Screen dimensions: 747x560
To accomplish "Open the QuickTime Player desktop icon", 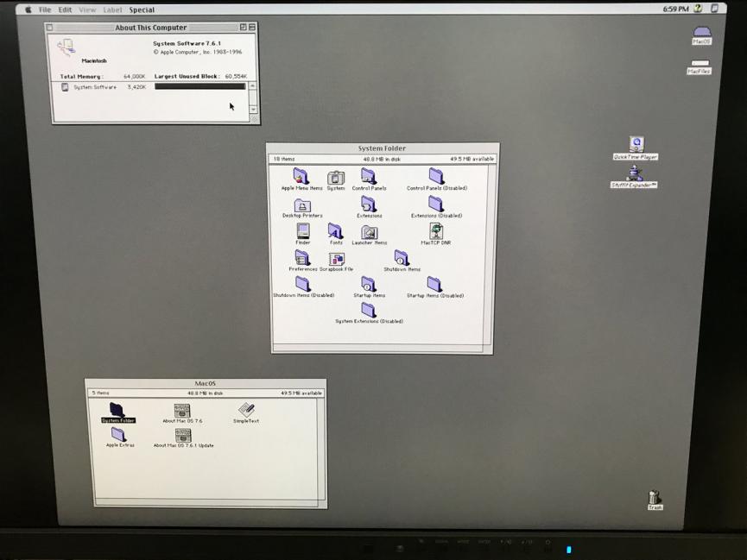I will (636, 145).
